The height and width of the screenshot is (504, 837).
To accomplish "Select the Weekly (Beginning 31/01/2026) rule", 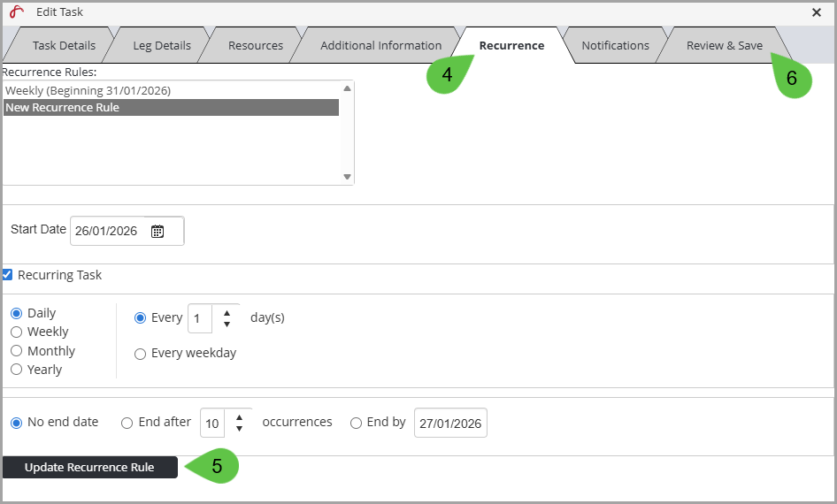I will coord(88,91).
